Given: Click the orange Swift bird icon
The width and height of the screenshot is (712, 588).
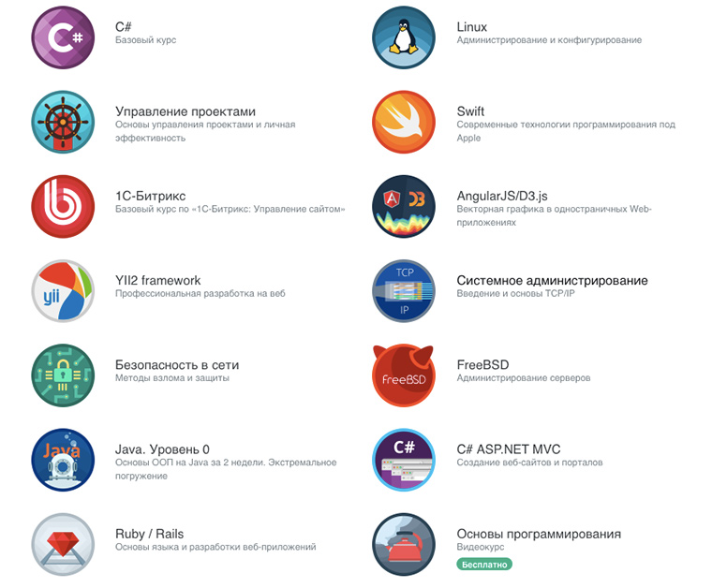Looking at the screenshot, I should click(x=404, y=122).
